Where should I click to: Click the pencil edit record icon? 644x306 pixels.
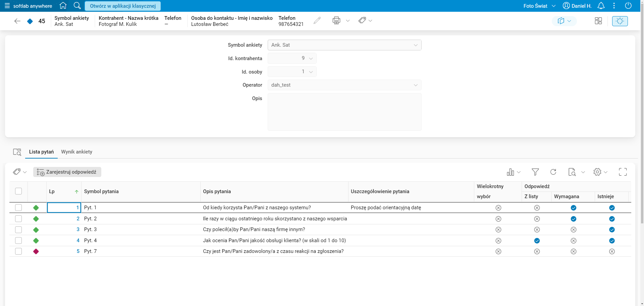tap(317, 21)
